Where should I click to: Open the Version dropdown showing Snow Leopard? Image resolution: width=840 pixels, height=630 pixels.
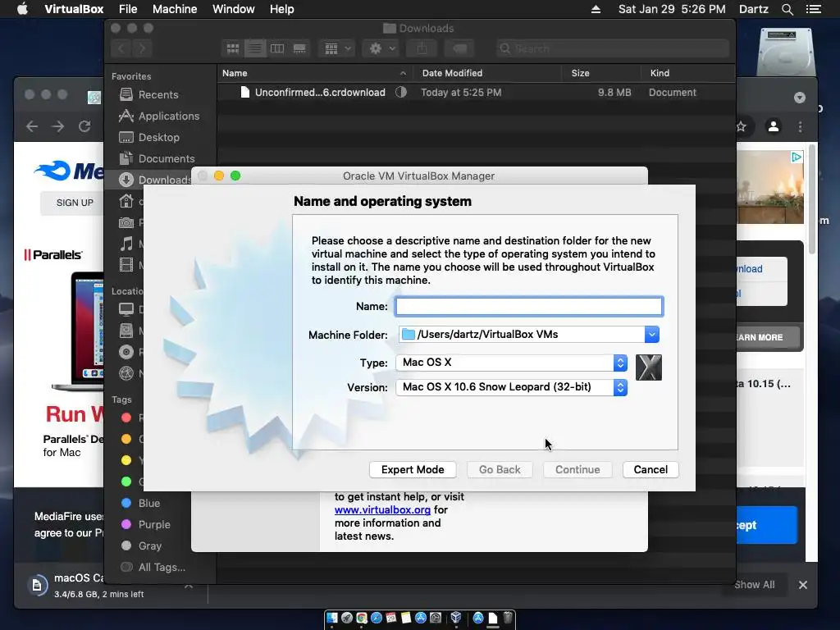tap(511, 387)
